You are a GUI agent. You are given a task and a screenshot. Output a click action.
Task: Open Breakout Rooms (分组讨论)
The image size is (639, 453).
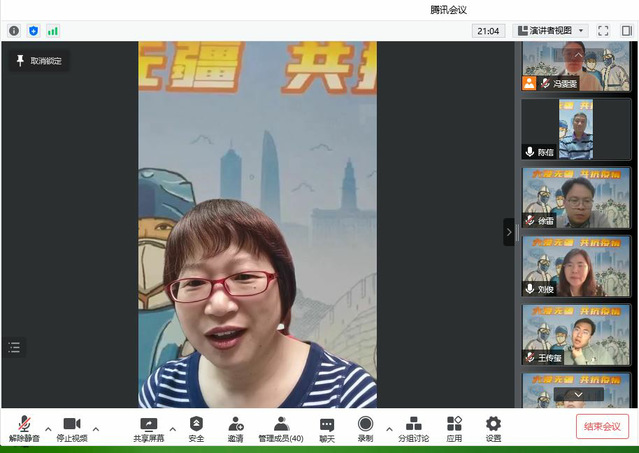(x=413, y=424)
